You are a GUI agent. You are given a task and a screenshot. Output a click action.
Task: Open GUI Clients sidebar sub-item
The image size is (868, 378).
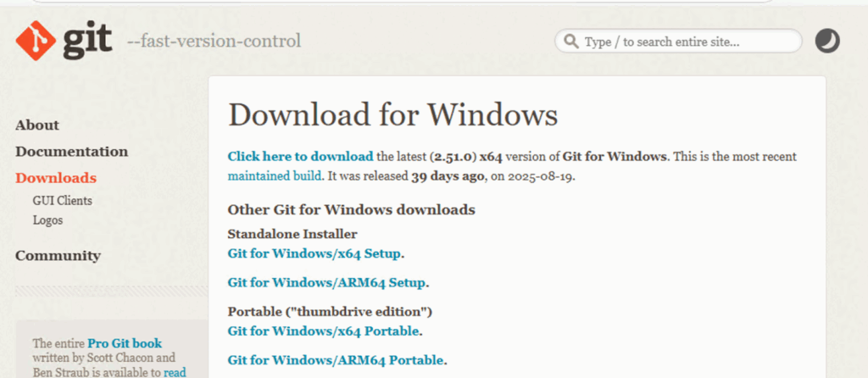coord(63,201)
